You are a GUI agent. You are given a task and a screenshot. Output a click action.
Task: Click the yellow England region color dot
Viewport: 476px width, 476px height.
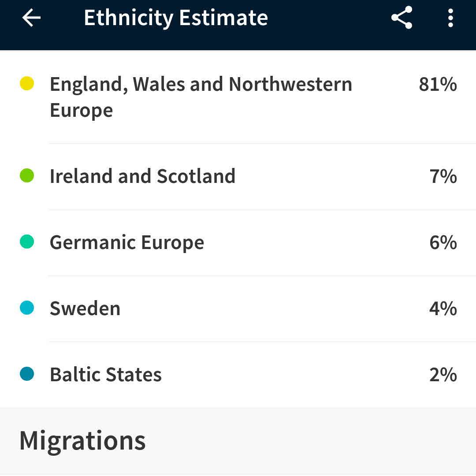point(27,83)
